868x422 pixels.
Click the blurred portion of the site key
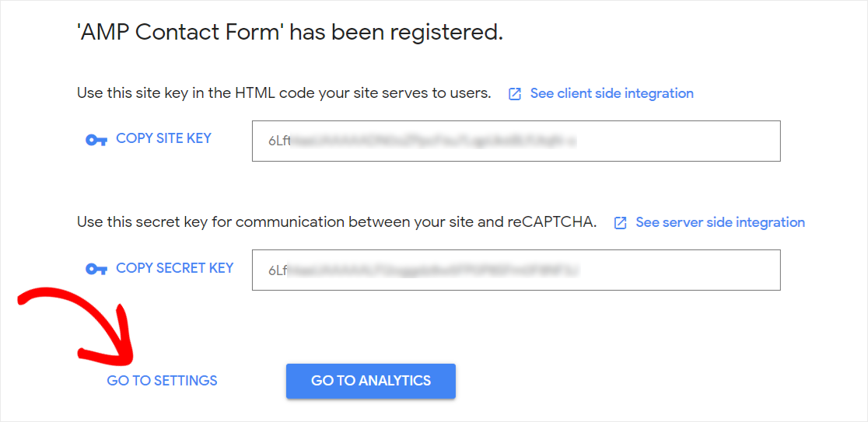(x=433, y=142)
